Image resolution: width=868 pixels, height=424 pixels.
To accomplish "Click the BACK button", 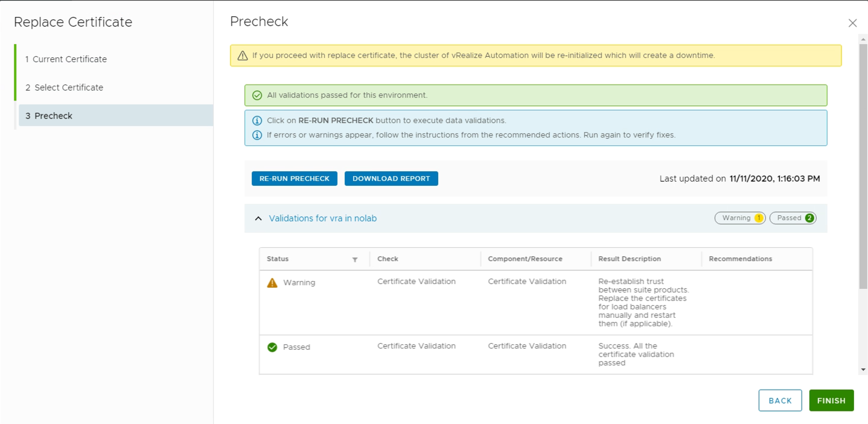I will 780,400.
